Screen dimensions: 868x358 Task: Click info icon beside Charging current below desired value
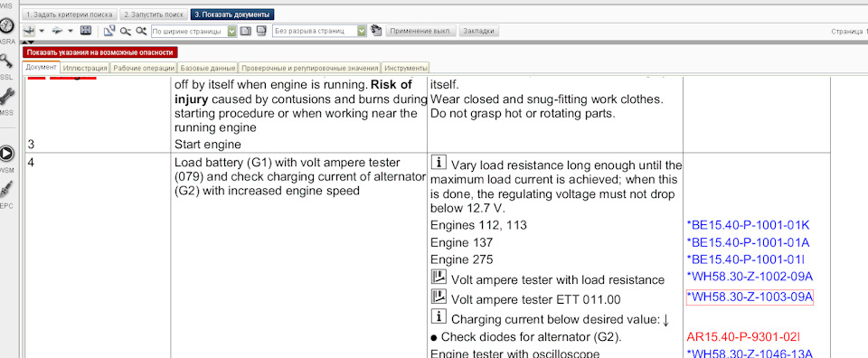pyautogui.click(x=439, y=316)
